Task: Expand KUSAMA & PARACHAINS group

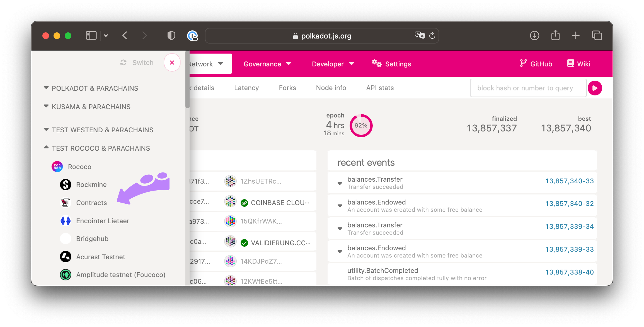Action: (87, 107)
